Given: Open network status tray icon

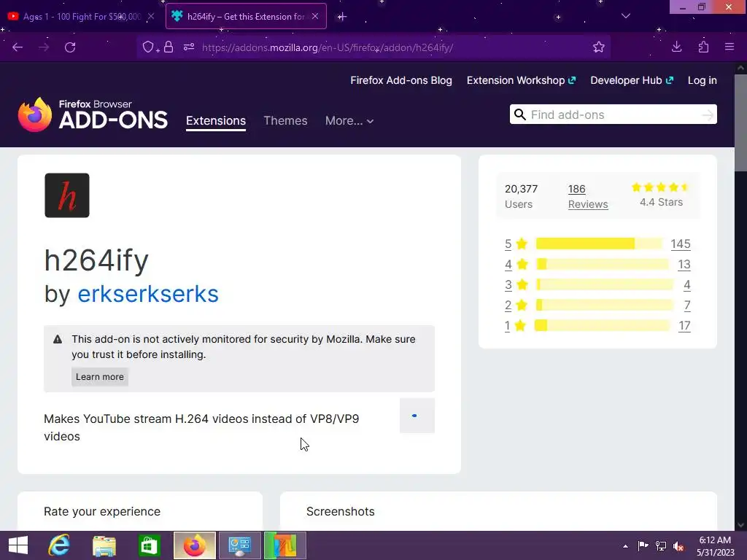Looking at the screenshot, I should (661, 546).
